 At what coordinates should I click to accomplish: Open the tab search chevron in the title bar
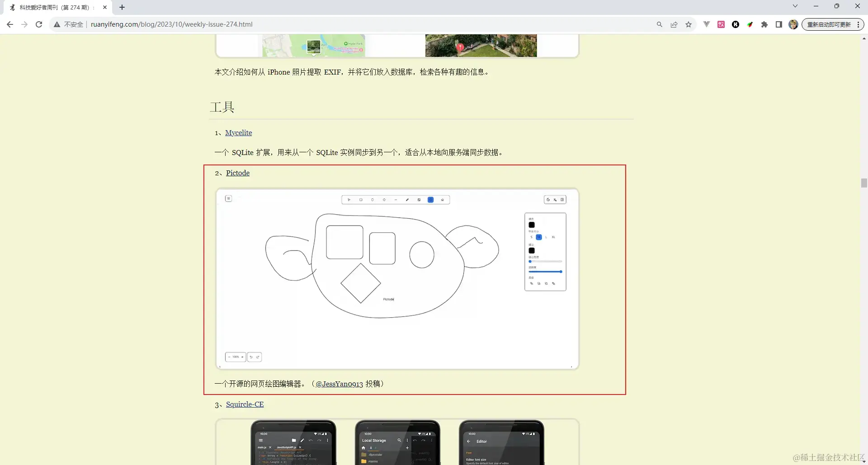(x=795, y=6)
